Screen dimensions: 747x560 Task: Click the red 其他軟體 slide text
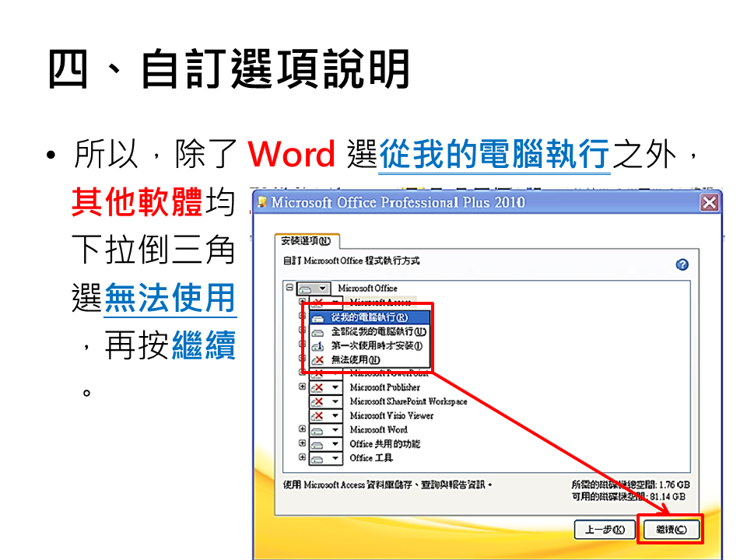coord(137,202)
